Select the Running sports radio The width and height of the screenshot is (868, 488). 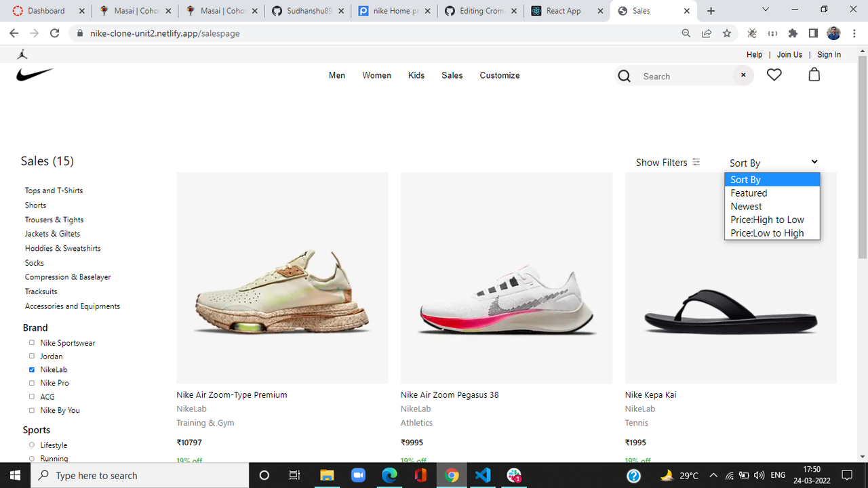[x=31, y=458]
